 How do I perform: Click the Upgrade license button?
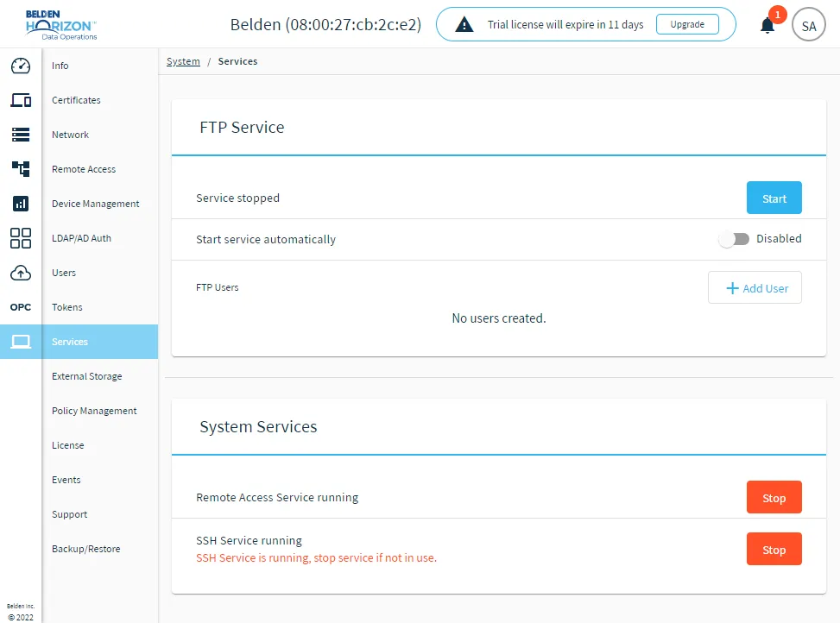(x=687, y=25)
